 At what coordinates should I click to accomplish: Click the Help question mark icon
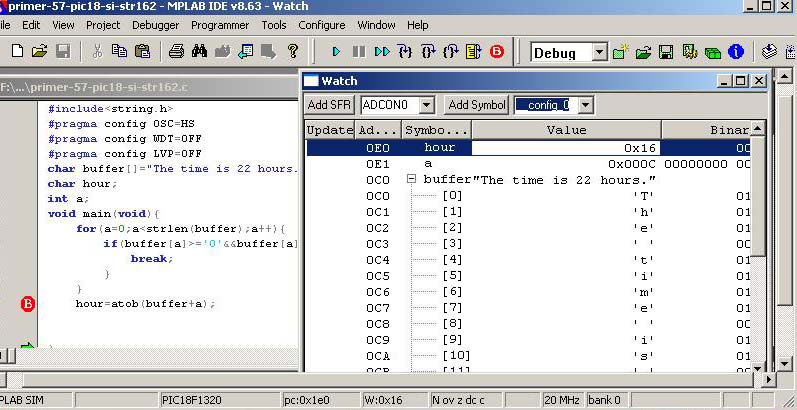click(x=293, y=51)
